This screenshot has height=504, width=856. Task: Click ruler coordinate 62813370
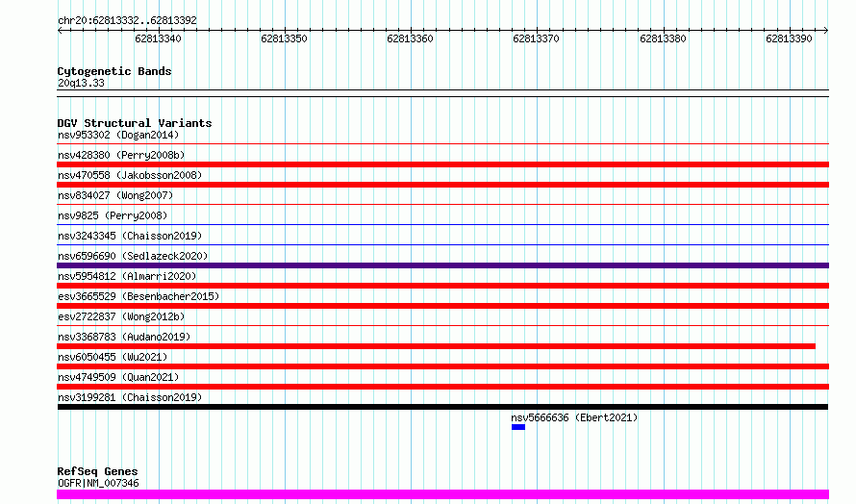(536, 38)
